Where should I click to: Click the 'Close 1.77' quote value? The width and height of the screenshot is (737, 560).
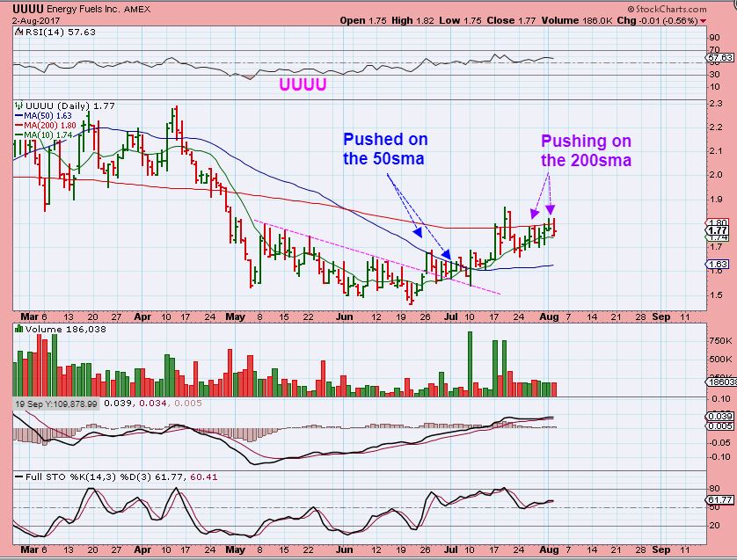(x=511, y=21)
